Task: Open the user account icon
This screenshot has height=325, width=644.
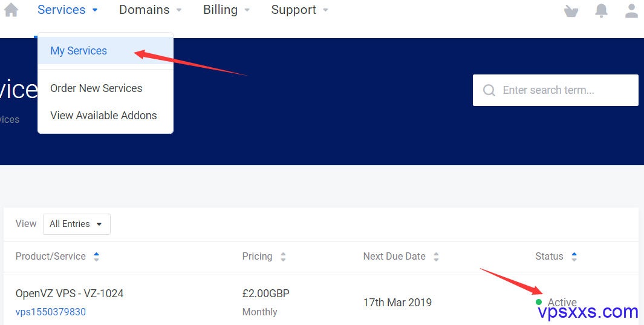Action: 631,11
